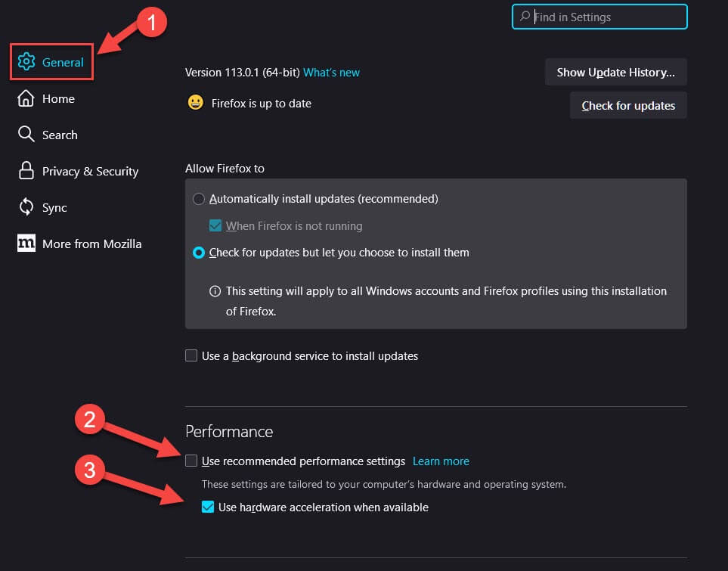Focus the Find in Settings search field
This screenshot has width=728, height=571.
pos(599,17)
